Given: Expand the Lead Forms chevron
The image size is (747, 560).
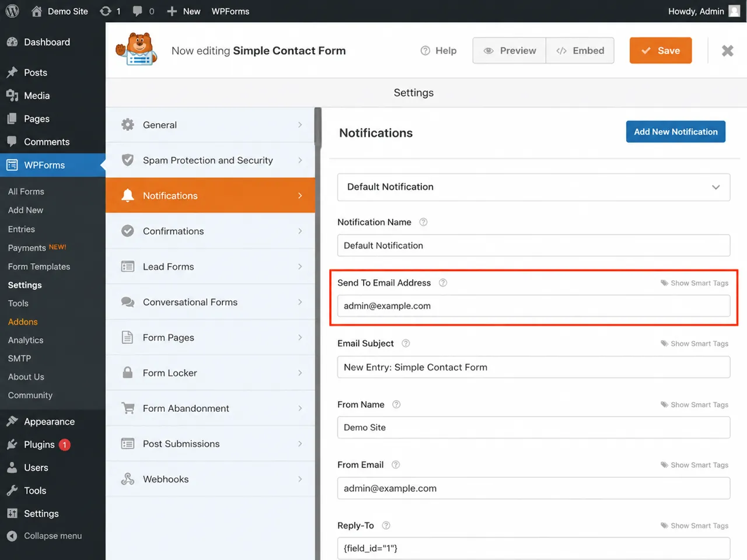Looking at the screenshot, I should tap(300, 267).
